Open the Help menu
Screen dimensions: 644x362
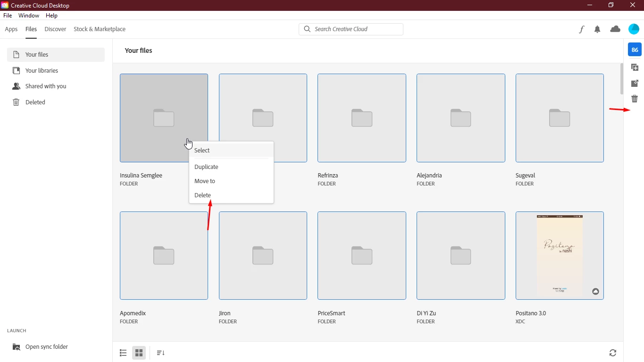pos(51,16)
